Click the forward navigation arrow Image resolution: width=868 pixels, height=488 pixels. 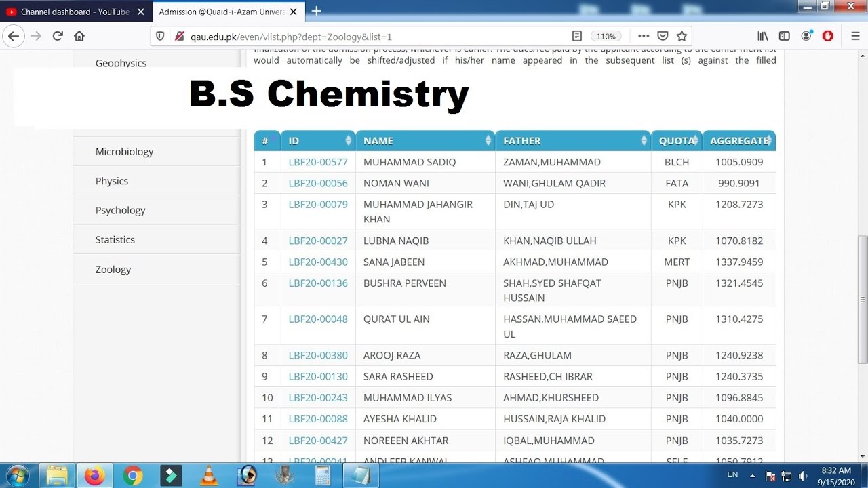point(35,36)
